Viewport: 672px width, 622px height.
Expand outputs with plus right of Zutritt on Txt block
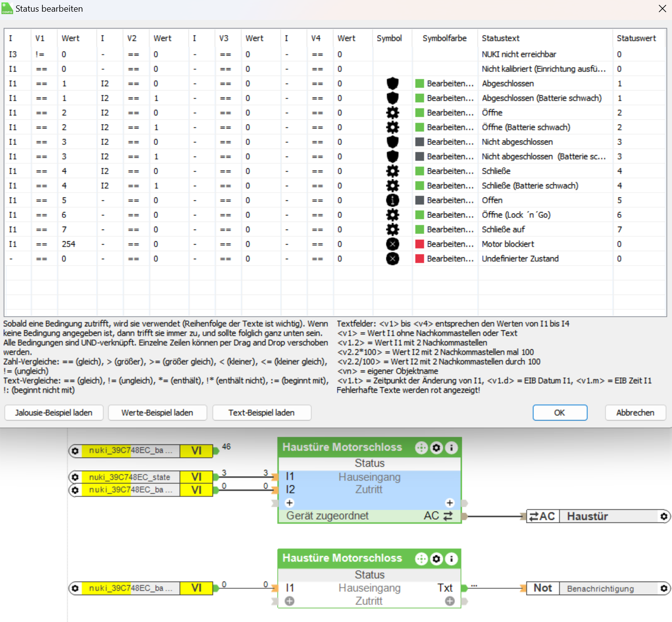tap(450, 601)
